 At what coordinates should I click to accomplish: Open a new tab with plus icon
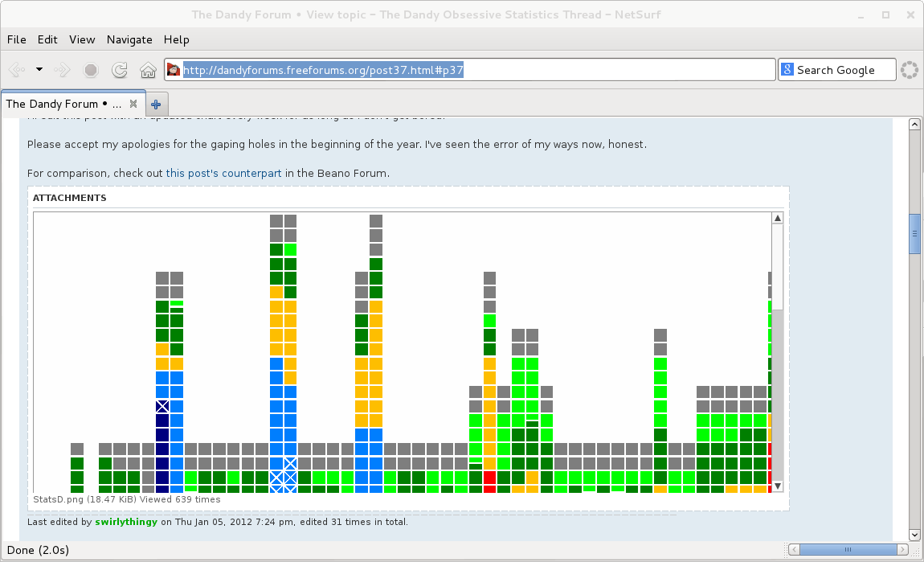point(156,105)
